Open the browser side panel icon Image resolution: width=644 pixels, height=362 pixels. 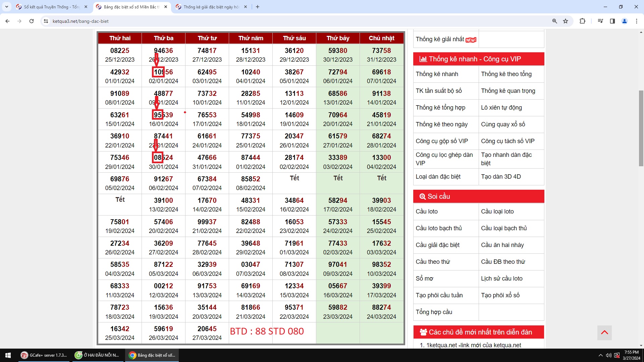[x=612, y=21]
